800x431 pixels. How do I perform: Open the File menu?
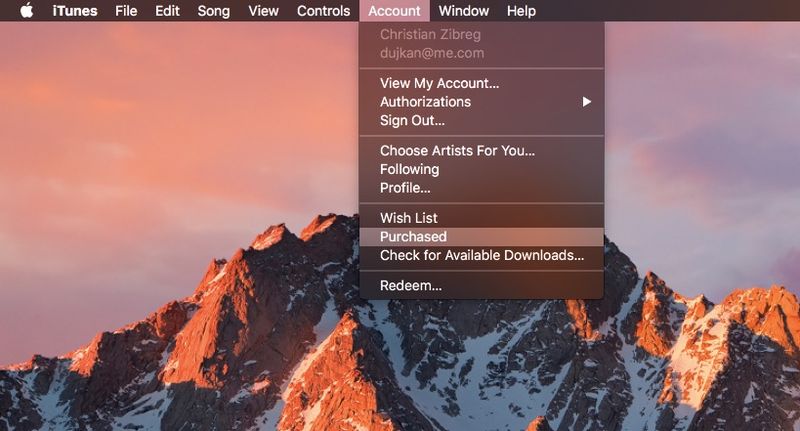pyautogui.click(x=126, y=11)
